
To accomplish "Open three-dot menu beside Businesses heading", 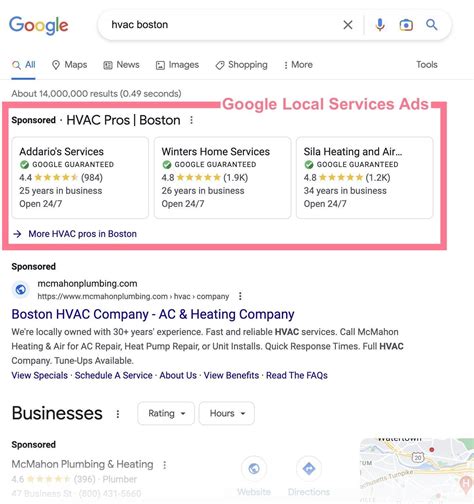I will tap(118, 414).
